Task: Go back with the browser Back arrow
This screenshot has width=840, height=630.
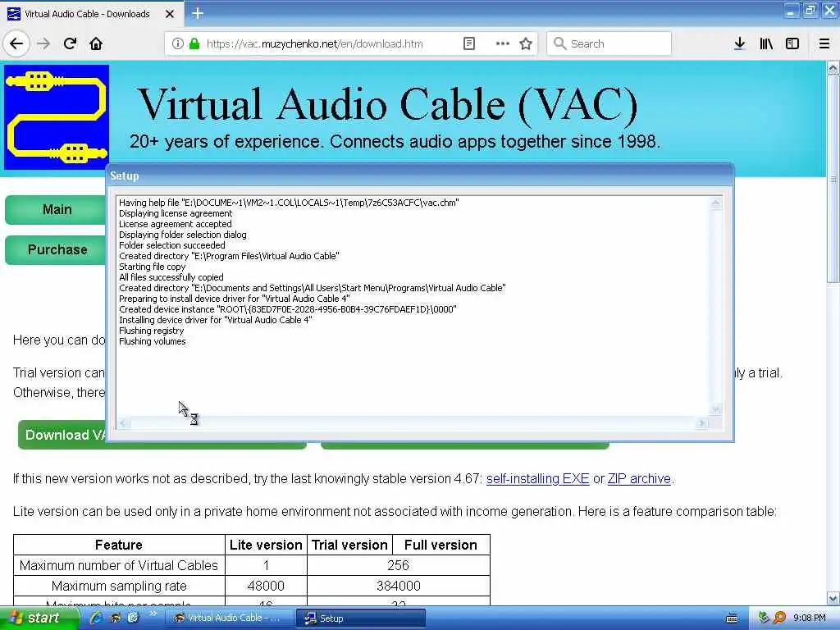Action: tap(16, 43)
